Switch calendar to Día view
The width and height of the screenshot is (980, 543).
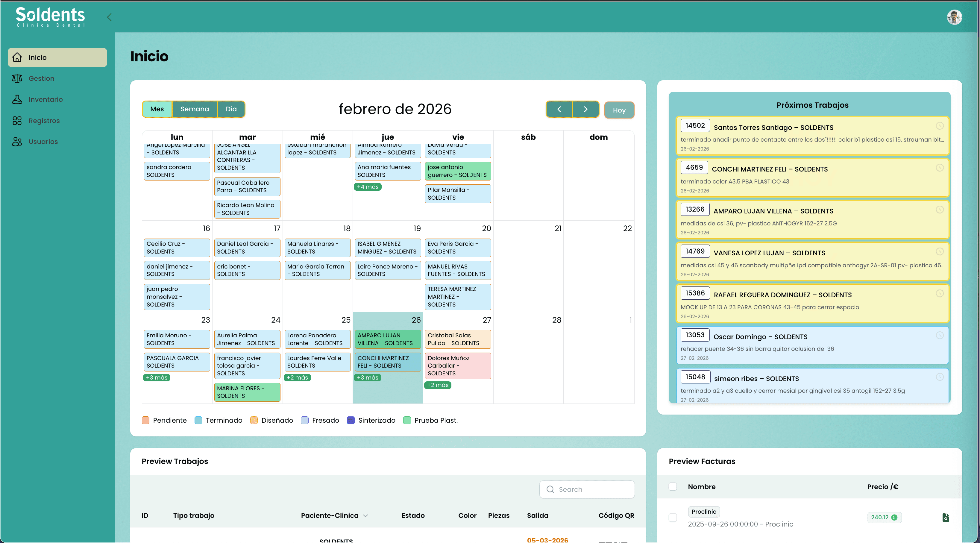coord(231,109)
